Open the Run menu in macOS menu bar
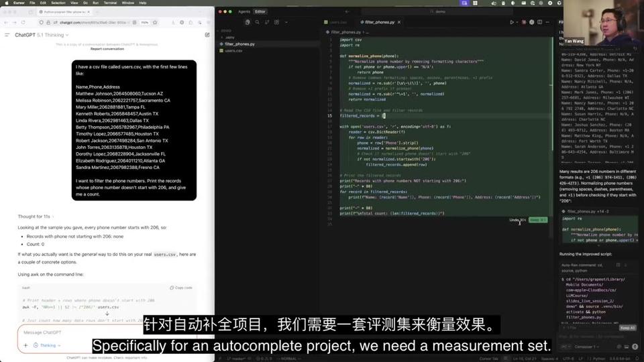The image size is (644, 362). coord(95,3)
